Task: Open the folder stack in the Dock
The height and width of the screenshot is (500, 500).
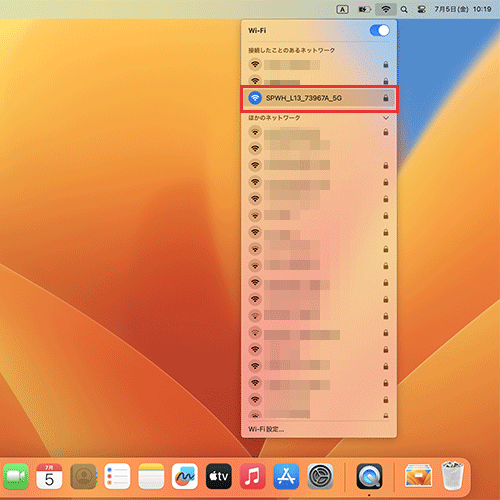Action: (418, 476)
